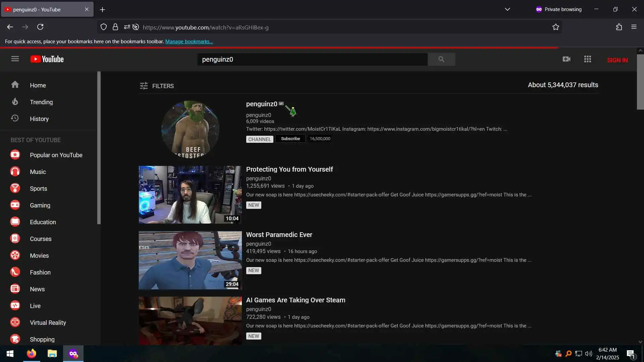This screenshot has width=644, height=362.
Task: Click the create video camera icon
Action: pos(566,59)
